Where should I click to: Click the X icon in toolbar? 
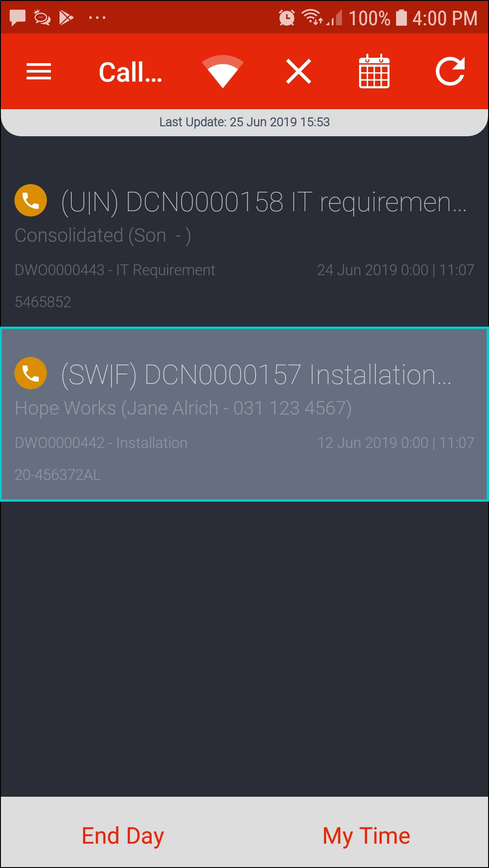point(299,72)
